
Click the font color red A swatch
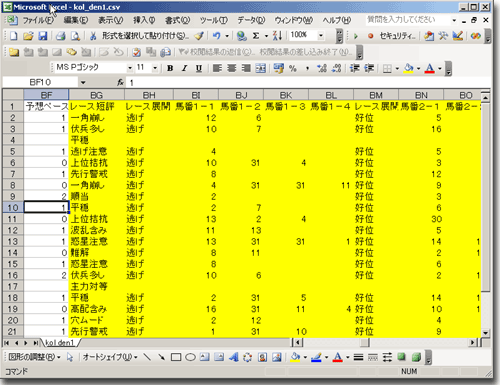coord(429,68)
